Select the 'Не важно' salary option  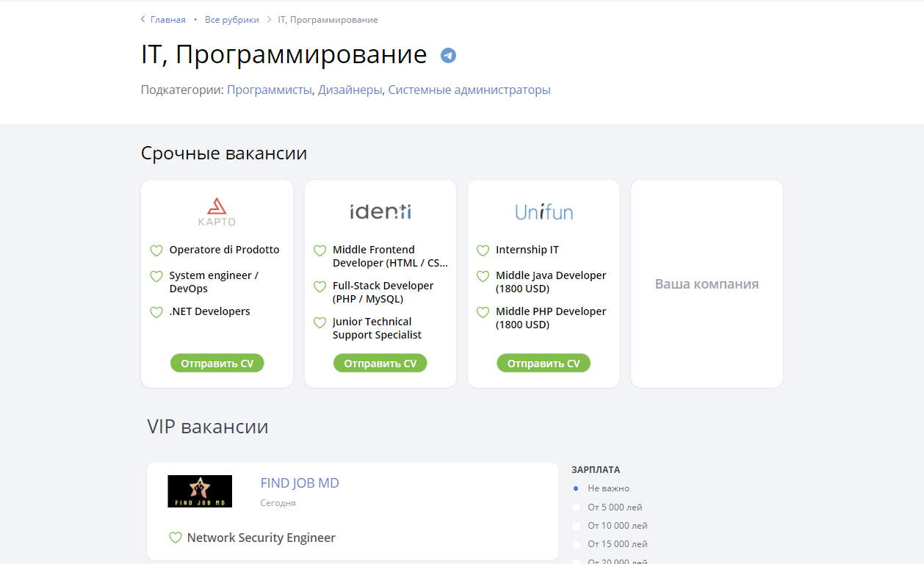click(576, 488)
